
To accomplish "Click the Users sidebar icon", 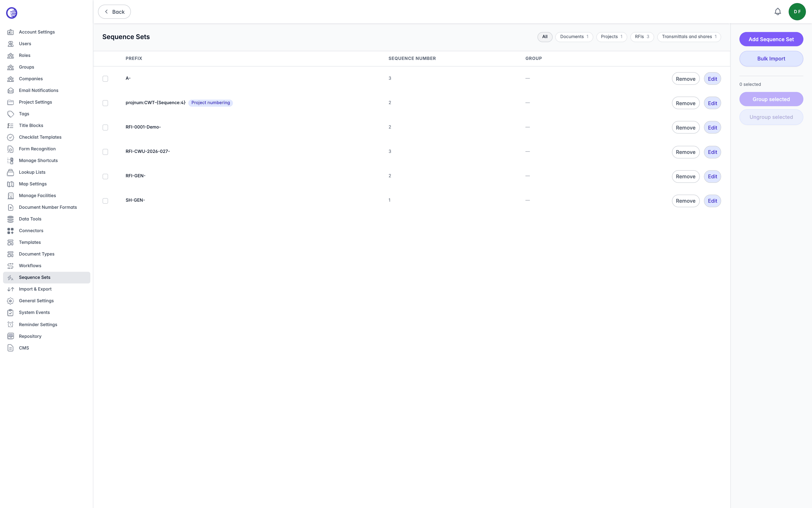I will 11,44.
